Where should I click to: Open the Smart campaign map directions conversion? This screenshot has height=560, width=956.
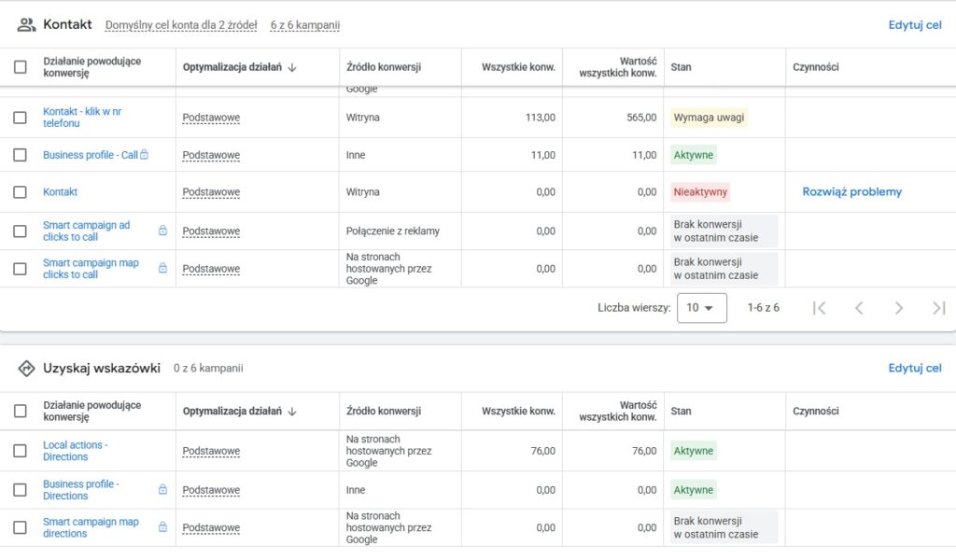[x=91, y=528]
